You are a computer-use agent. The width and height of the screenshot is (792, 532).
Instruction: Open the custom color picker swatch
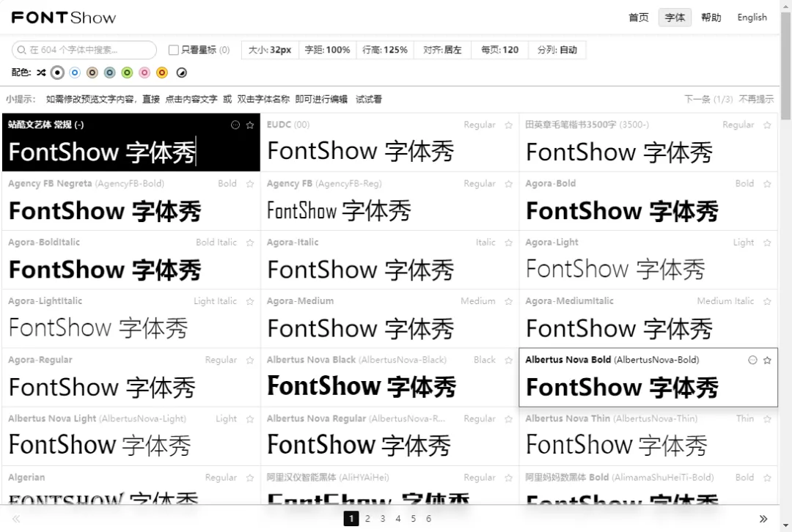(x=182, y=73)
